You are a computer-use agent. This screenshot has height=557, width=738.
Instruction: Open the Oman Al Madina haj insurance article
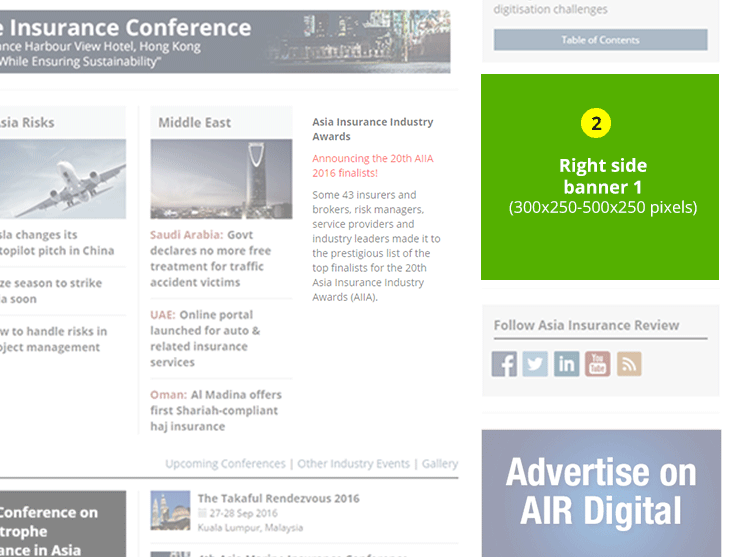216,410
